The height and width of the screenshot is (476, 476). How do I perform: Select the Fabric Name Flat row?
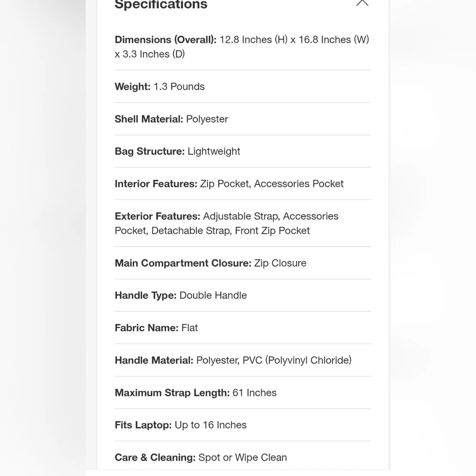point(243,328)
